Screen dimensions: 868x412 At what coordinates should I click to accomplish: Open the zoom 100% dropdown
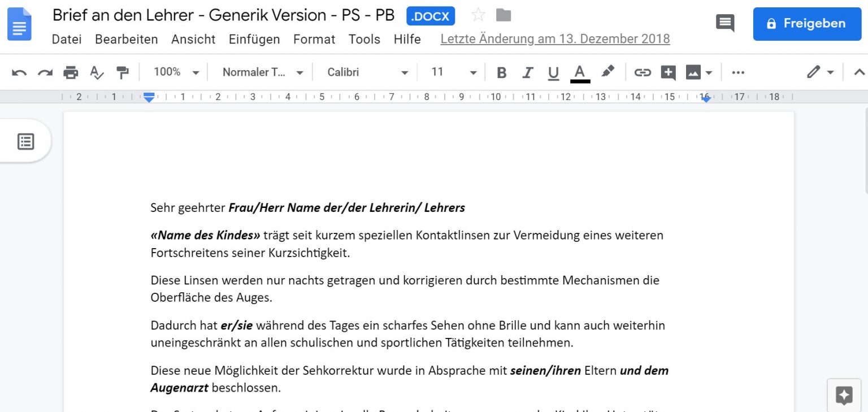[177, 72]
